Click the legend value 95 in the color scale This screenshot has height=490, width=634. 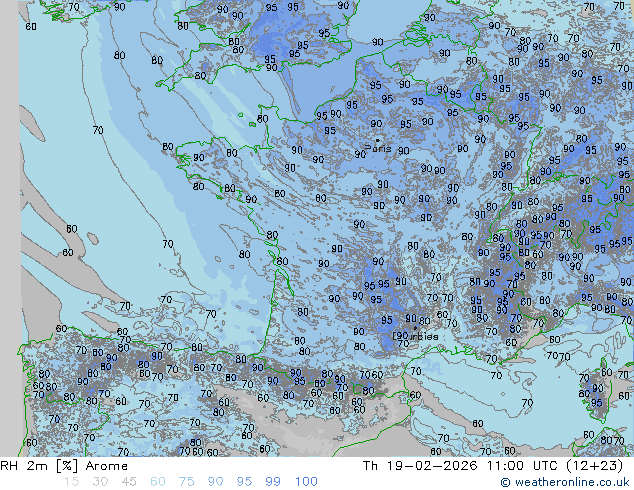click(244, 482)
